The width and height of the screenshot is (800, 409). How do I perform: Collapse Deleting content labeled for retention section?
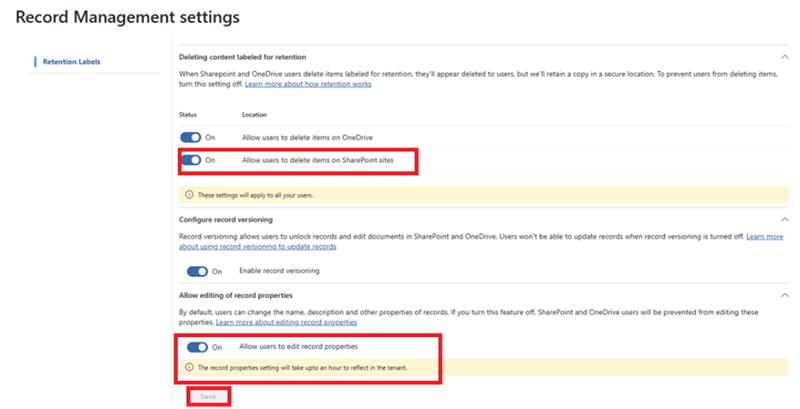click(x=784, y=57)
